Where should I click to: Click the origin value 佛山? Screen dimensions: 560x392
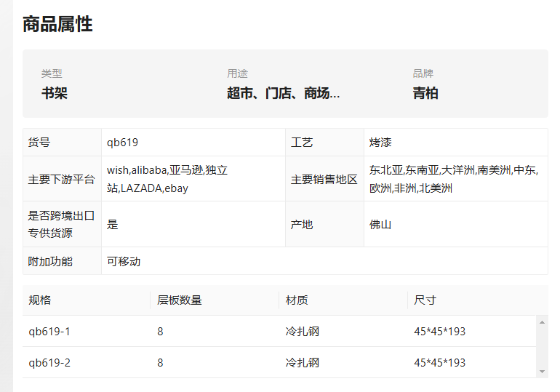[x=380, y=225]
